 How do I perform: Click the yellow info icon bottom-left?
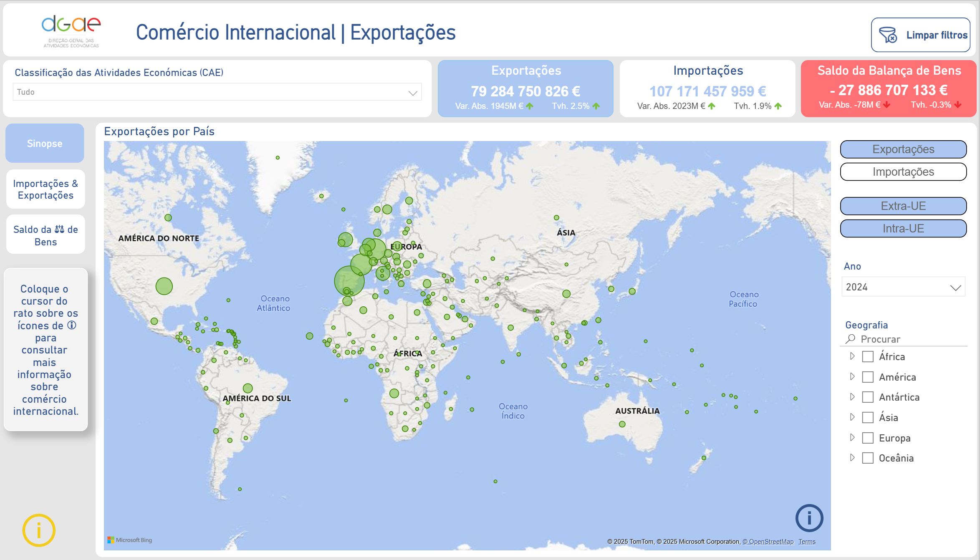pyautogui.click(x=38, y=530)
